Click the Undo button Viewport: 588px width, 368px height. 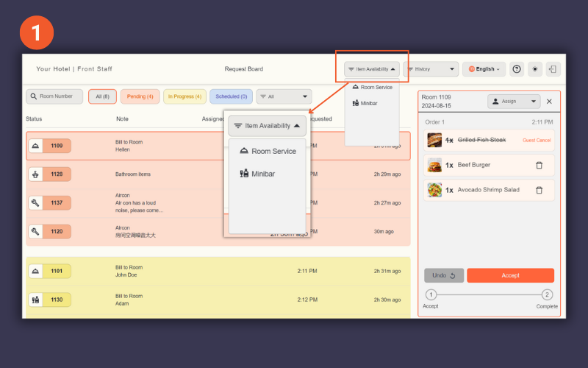point(443,275)
